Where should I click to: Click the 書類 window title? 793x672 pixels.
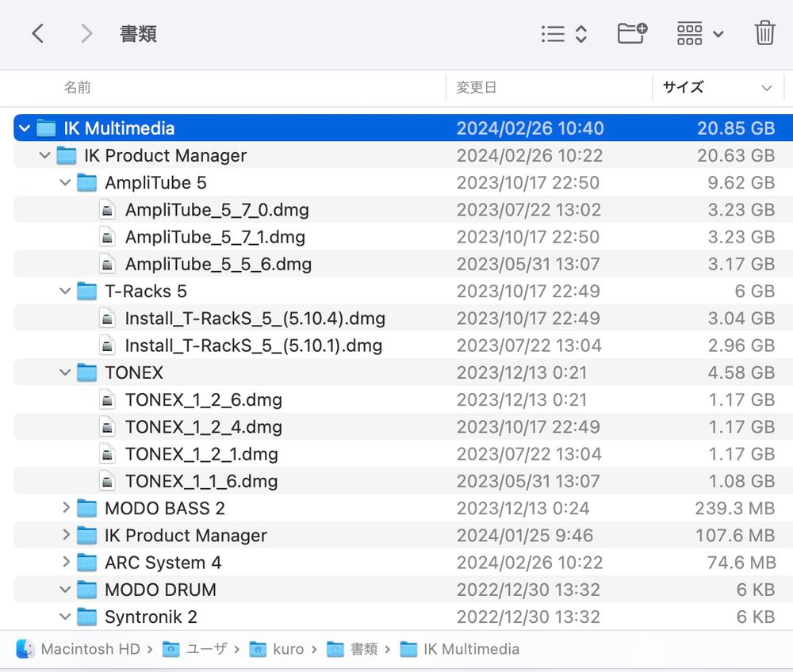point(138,34)
